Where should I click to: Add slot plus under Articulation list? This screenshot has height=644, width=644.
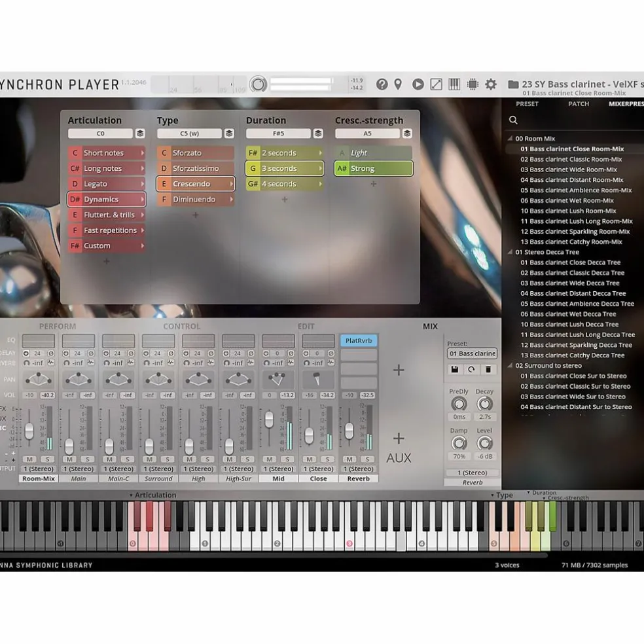point(107,261)
